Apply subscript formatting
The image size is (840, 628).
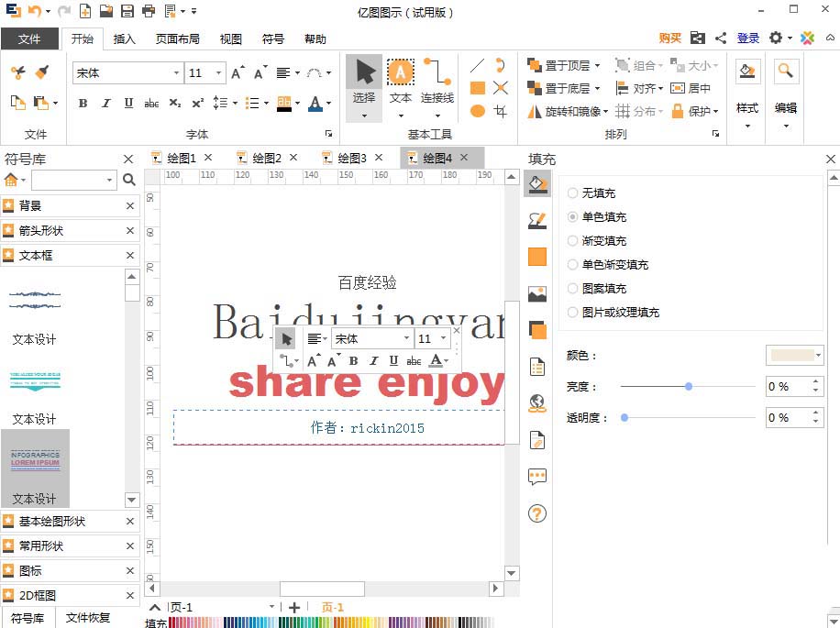(x=174, y=103)
